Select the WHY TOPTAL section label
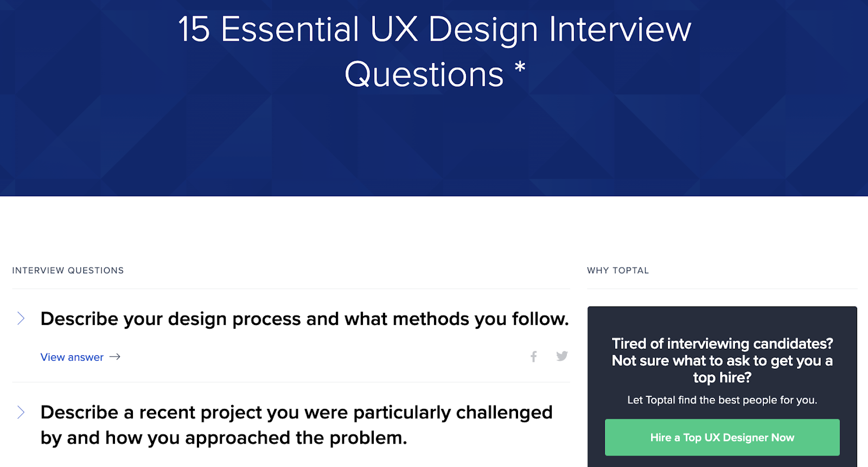The height and width of the screenshot is (467, 868). pos(618,271)
